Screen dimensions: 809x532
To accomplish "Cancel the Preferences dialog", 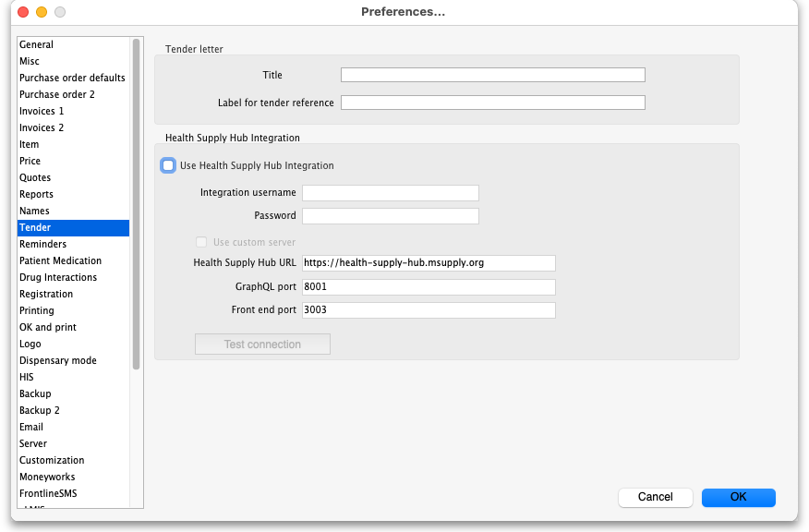I will tap(655, 497).
